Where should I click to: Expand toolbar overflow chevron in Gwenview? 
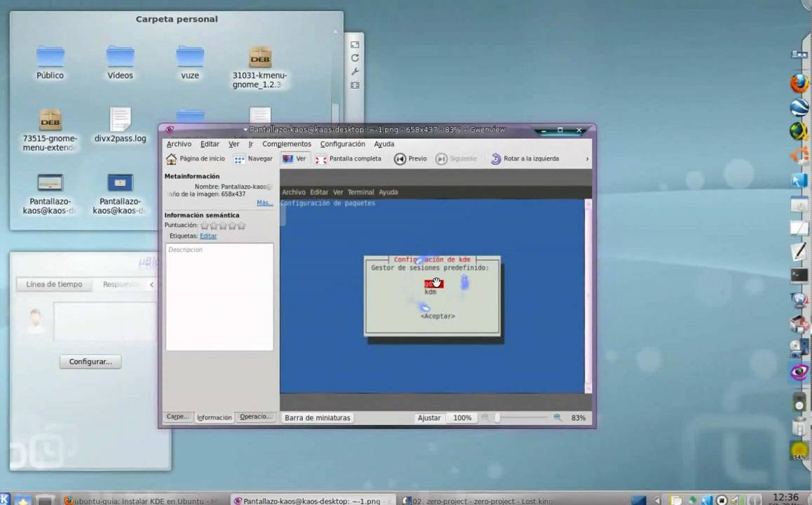click(587, 159)
